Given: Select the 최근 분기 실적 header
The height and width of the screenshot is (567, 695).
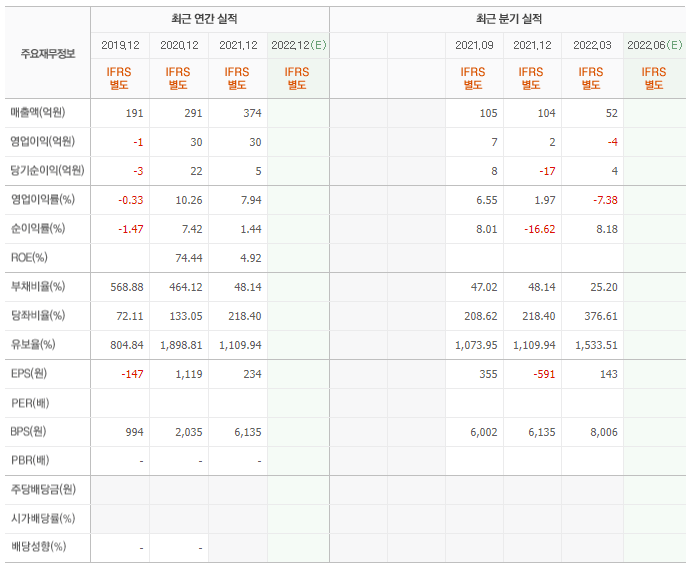Looking at the screenshot, I should pos(509,19).
